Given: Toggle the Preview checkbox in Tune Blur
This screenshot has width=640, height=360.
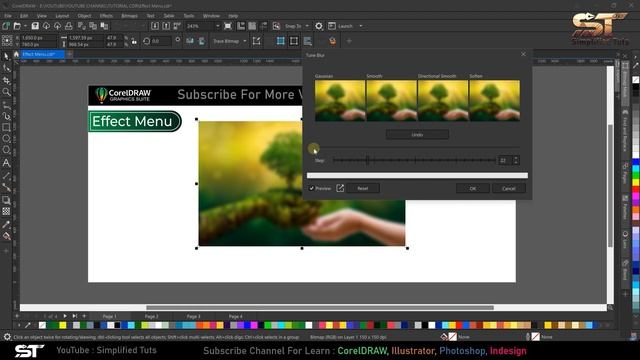Looking at the screenshot, I should pos(311,188).
